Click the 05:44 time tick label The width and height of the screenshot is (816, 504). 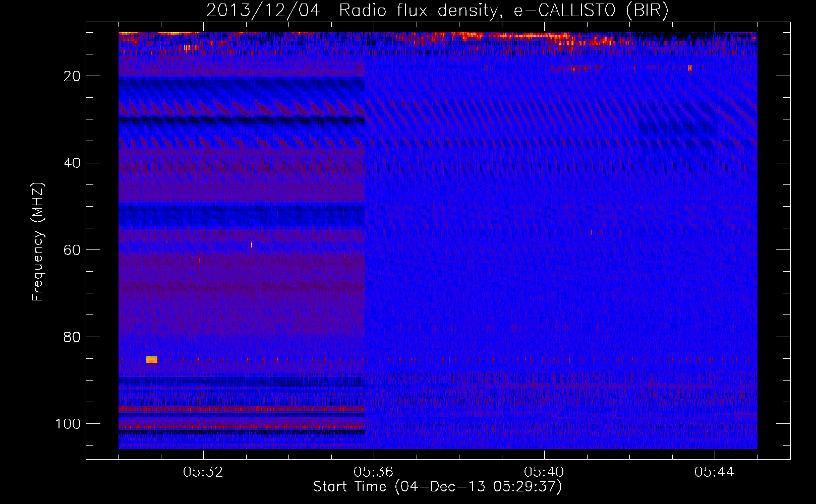click(x=715, y=472)
